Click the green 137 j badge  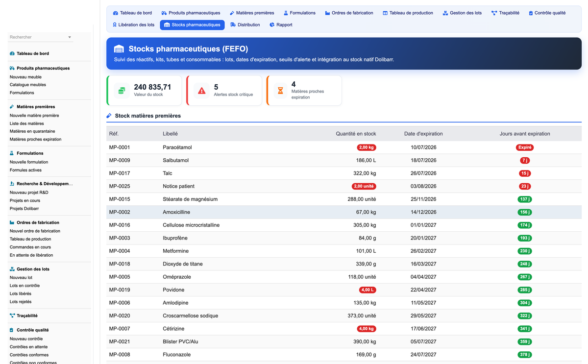[525, 199]
